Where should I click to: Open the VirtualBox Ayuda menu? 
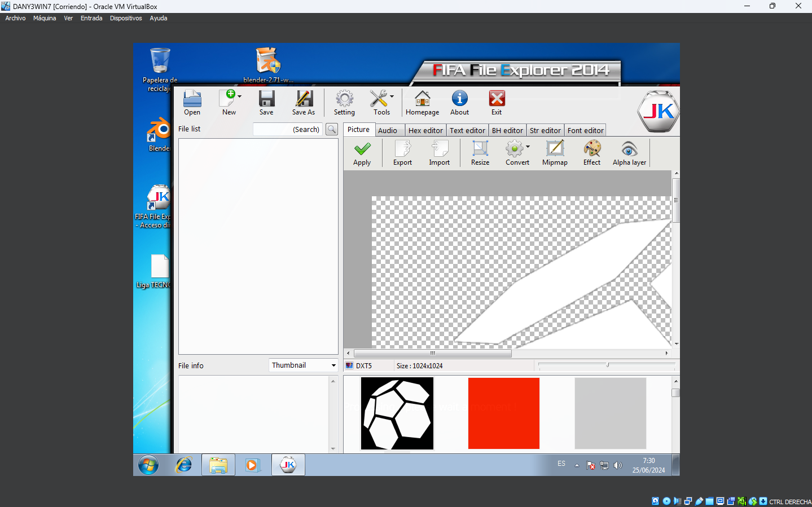point(159,18)
